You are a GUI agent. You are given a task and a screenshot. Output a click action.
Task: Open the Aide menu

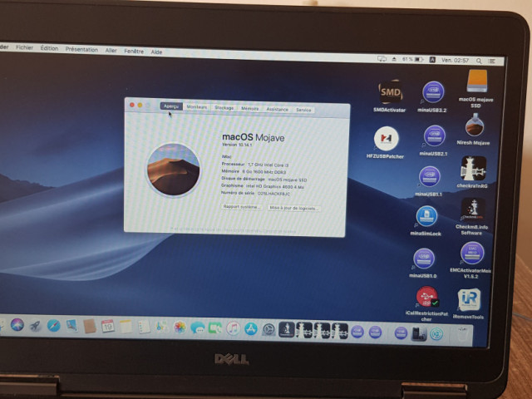[156, 52]
